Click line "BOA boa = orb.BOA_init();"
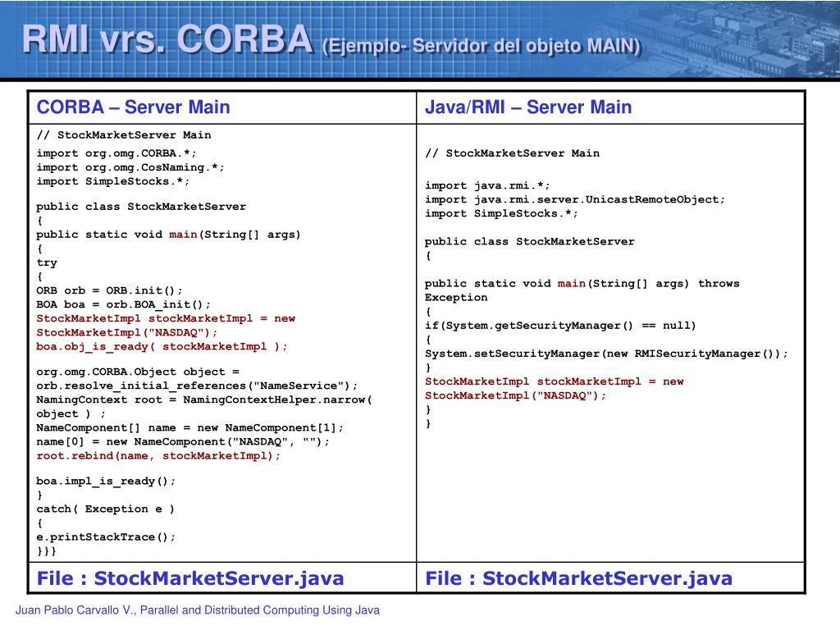Image resolution: width=840 pixels, height=630 pixels. 123,304
